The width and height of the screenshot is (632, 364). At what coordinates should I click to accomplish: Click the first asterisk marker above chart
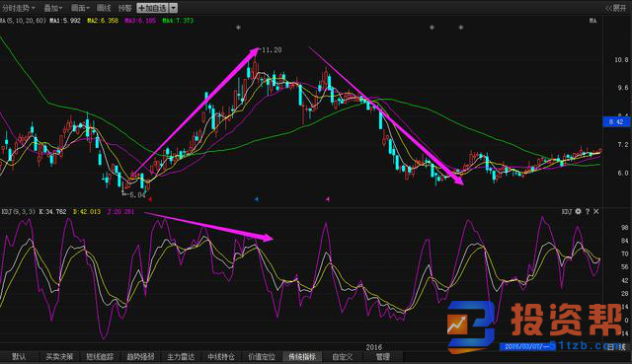(238, 28)
